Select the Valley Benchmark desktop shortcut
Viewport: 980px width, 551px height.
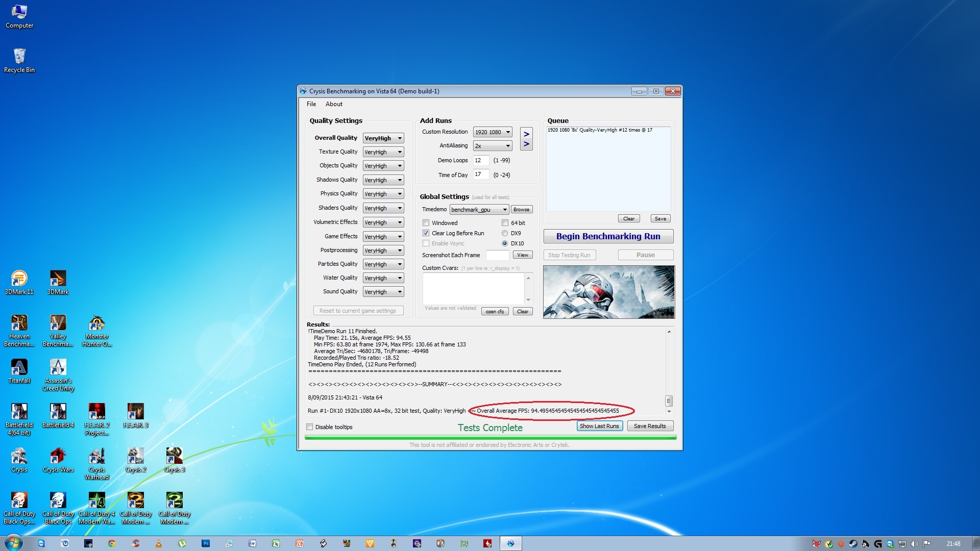[58, 330]
